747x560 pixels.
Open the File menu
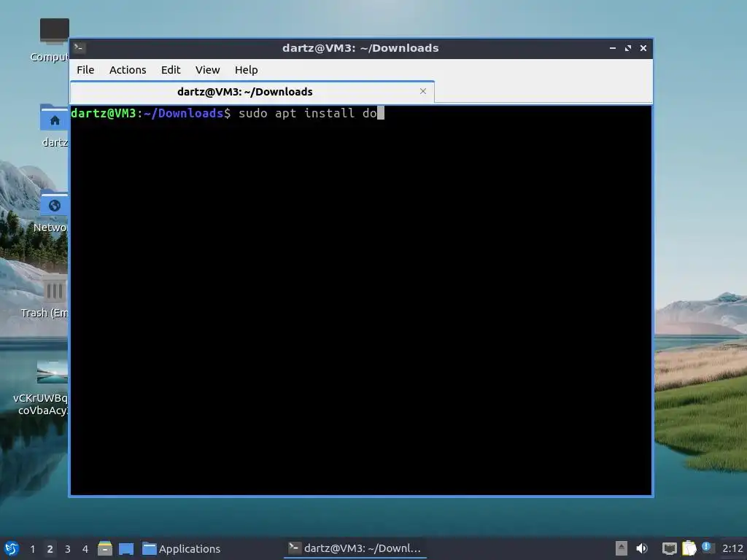pyautogui.click(x=85, y=69)
